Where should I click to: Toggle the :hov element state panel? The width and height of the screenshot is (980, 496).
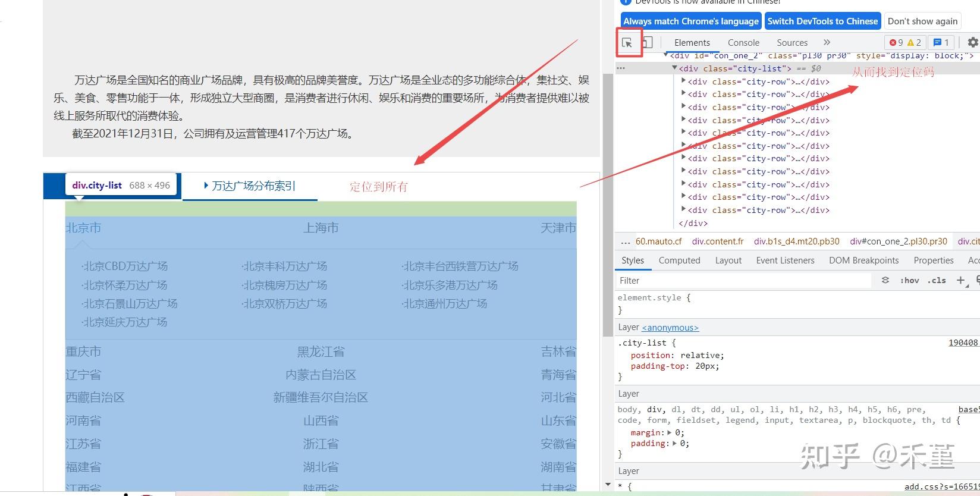click(909, 280)
